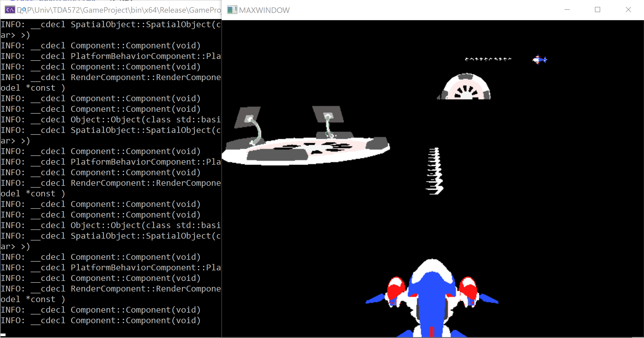
Task: Click the player ship's left blue wing
Action: [x=375, y=299]
